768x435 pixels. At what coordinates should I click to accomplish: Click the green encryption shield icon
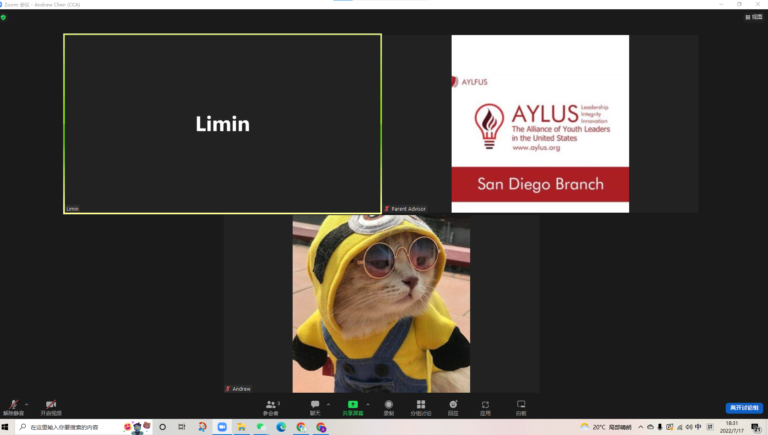tap(3, 17)
